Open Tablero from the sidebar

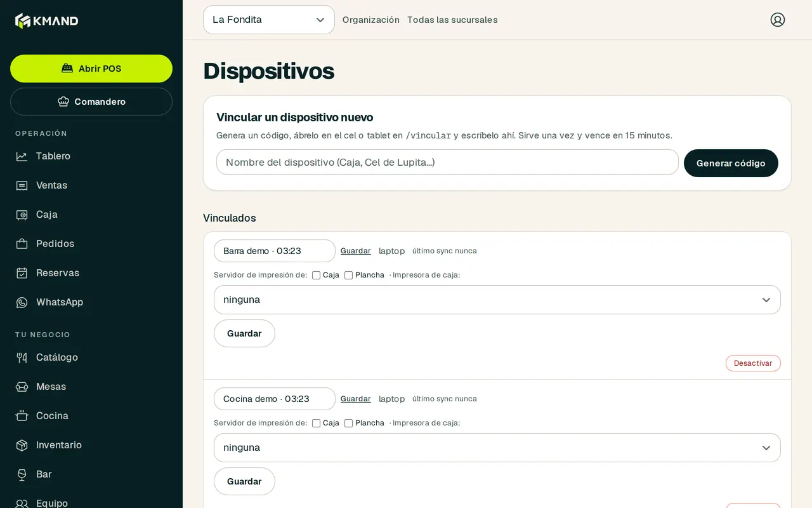point(91,156)
